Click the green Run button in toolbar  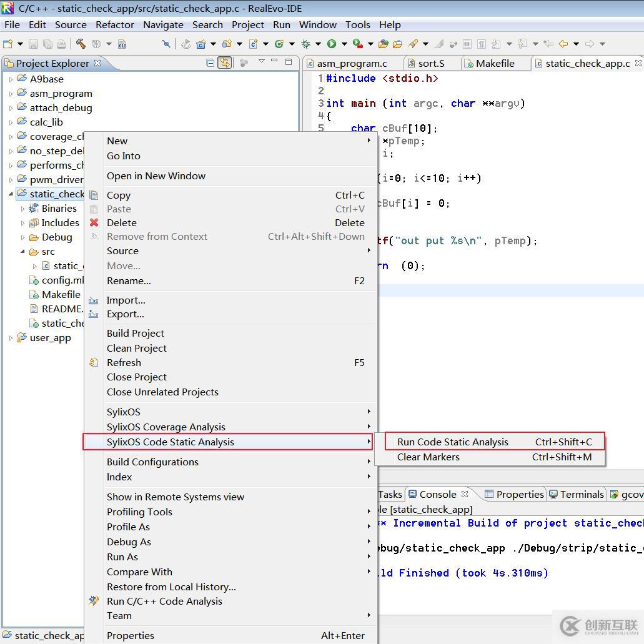[332, 44]
